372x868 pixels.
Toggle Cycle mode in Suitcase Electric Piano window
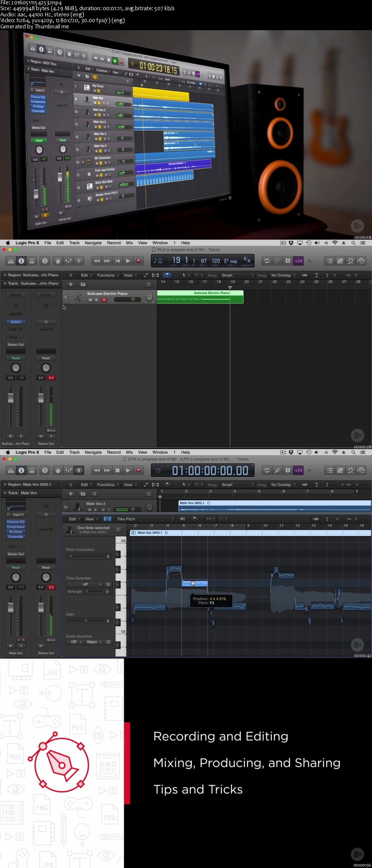click(x=267, y=261)
